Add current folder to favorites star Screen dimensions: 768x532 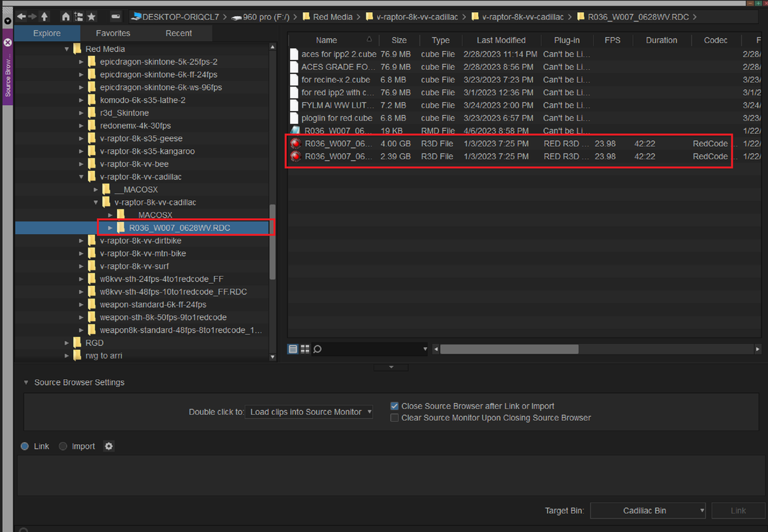[x=91, y=17]
